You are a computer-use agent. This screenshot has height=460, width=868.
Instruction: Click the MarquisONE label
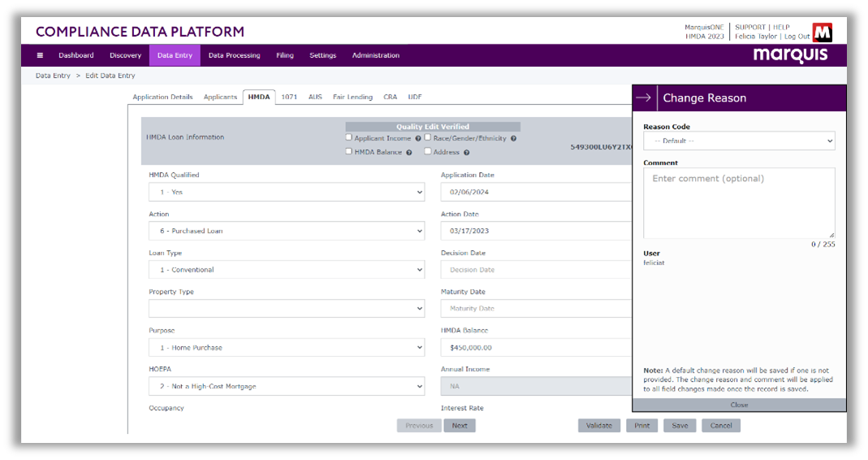(x=704, y=27)
